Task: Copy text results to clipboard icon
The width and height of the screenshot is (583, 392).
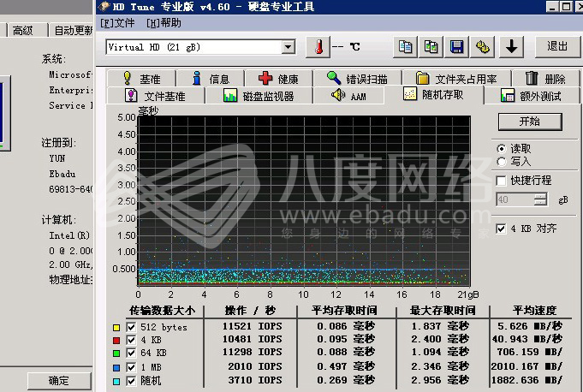Action: click(405, 47)
